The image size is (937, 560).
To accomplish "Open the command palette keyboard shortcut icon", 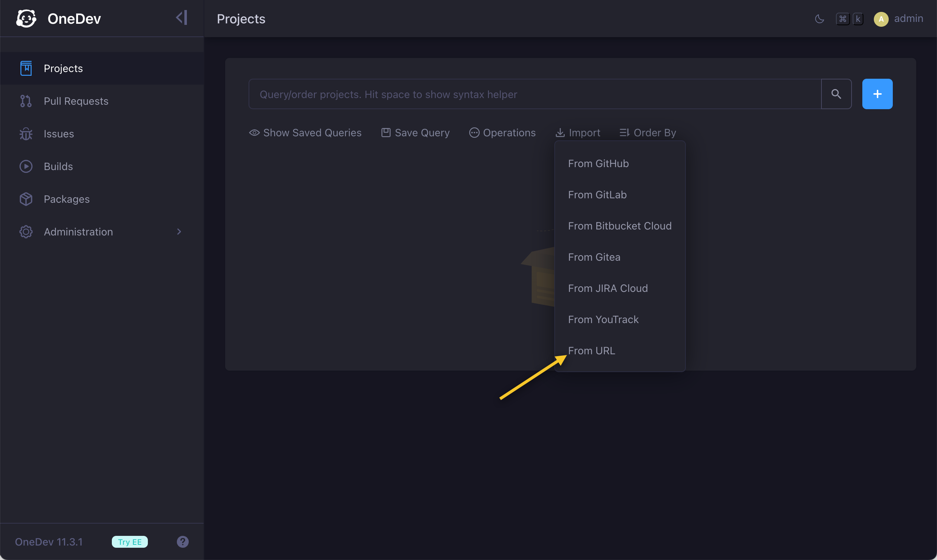I will [x=849, y=19].
